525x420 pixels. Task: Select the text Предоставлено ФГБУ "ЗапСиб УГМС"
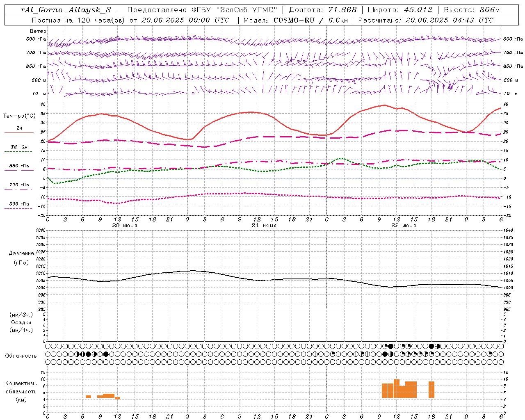pos(202,10)
